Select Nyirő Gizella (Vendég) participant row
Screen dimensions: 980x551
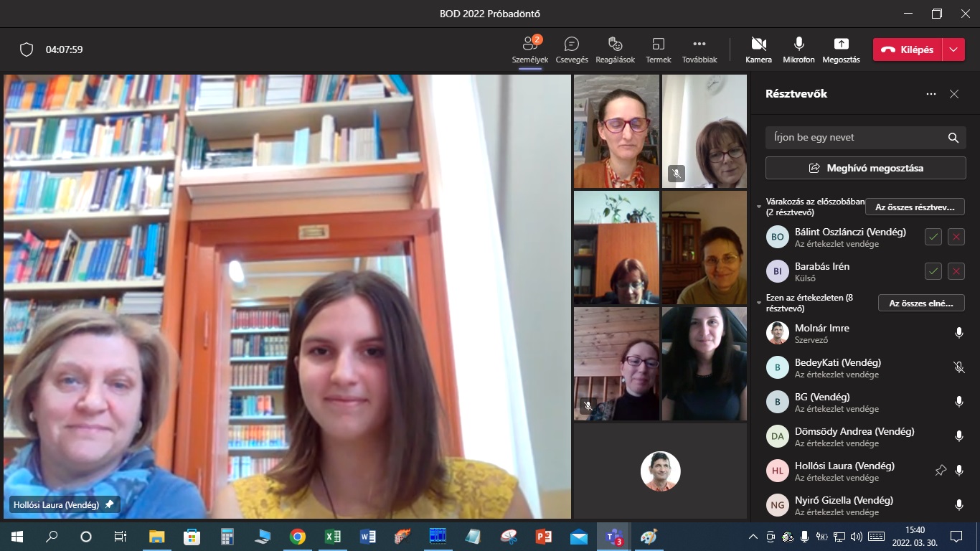pos(865,505)
